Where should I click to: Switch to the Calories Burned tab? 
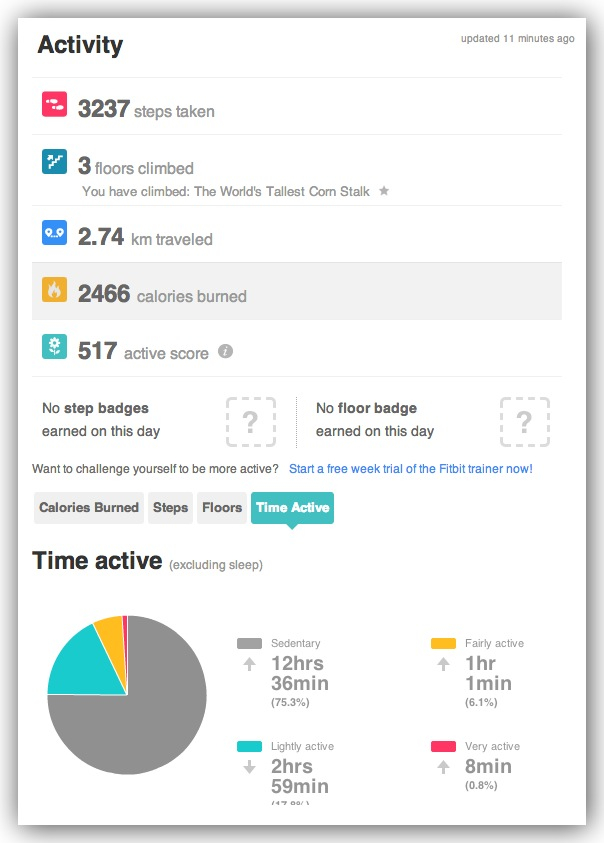(x=89, y=508)
